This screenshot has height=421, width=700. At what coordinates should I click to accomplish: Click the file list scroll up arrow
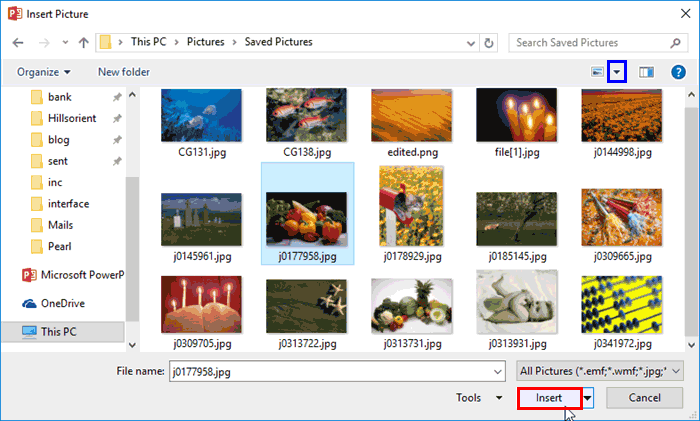coord(692,95)
